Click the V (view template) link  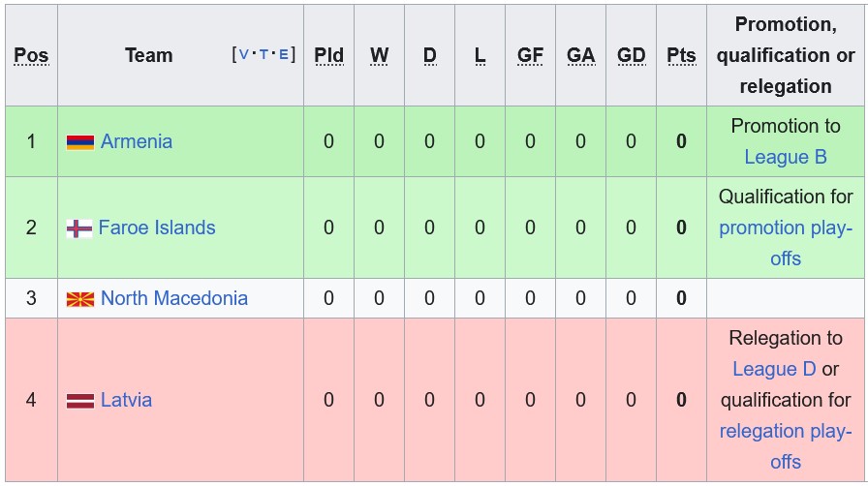tap(243, 55)
